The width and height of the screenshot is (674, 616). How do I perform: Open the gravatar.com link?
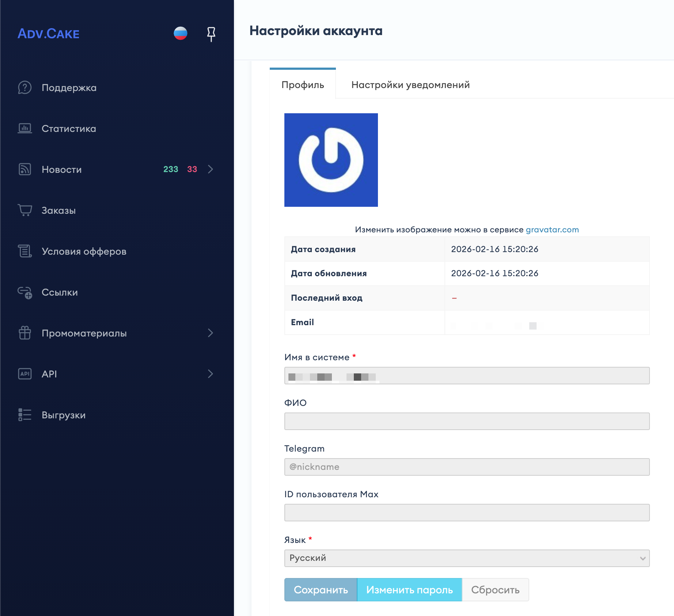[x=552, y=229]
